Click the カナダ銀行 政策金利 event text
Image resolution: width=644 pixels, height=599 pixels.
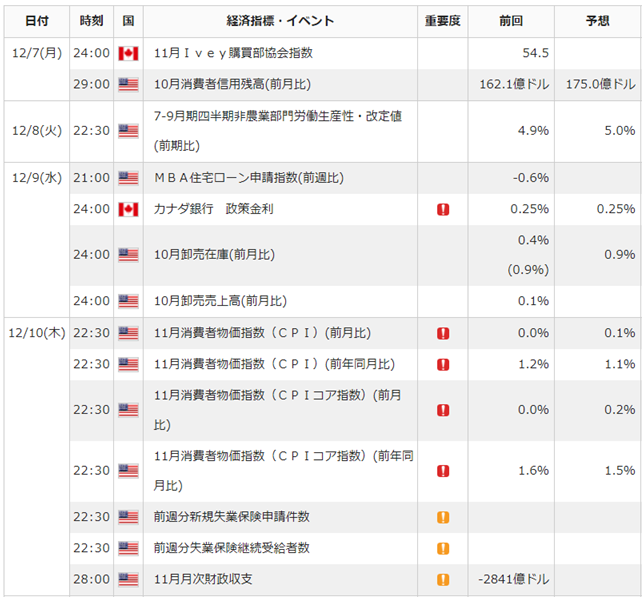(214, 209)
